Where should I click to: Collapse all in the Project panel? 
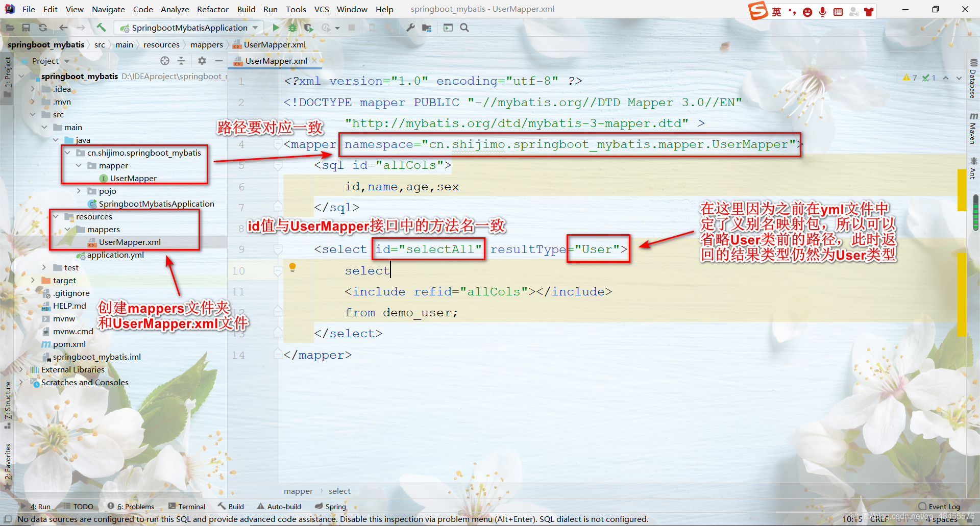pos(181,61)
